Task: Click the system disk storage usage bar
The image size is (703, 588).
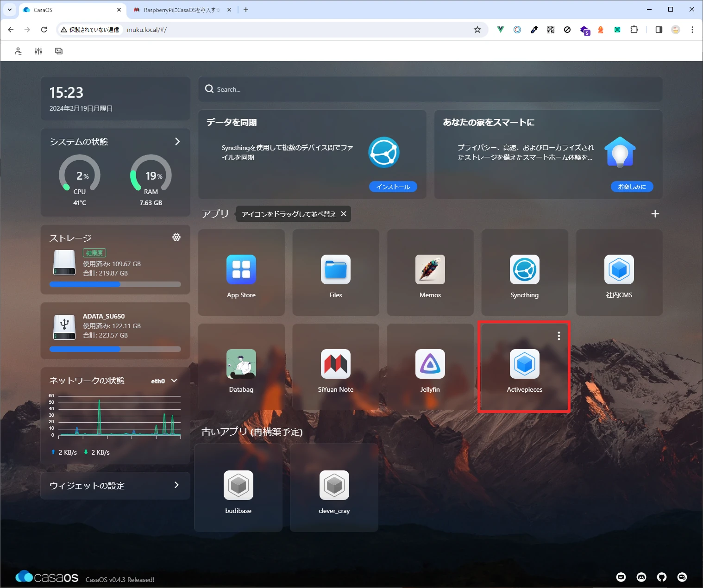Action: point(115,284)
